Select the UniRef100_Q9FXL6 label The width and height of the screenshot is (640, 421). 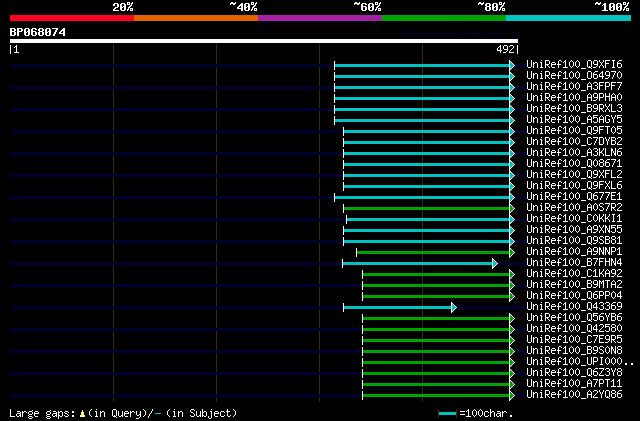(574, 186)
